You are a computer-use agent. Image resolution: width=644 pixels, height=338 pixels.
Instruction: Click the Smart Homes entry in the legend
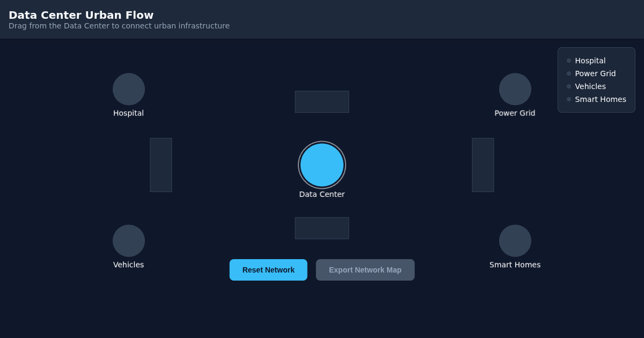click(x=596, y=99)
